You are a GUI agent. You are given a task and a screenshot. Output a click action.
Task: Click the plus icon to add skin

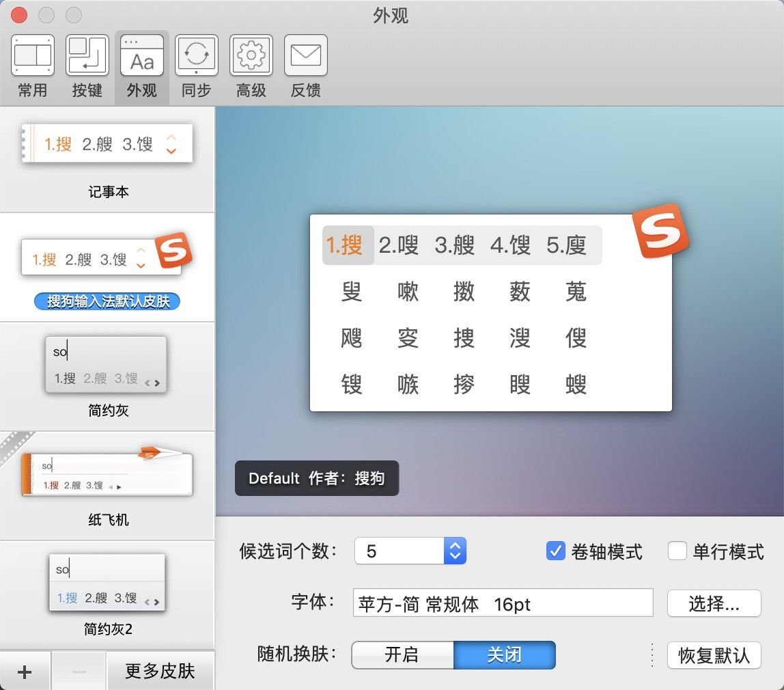[x=25, y=672]
